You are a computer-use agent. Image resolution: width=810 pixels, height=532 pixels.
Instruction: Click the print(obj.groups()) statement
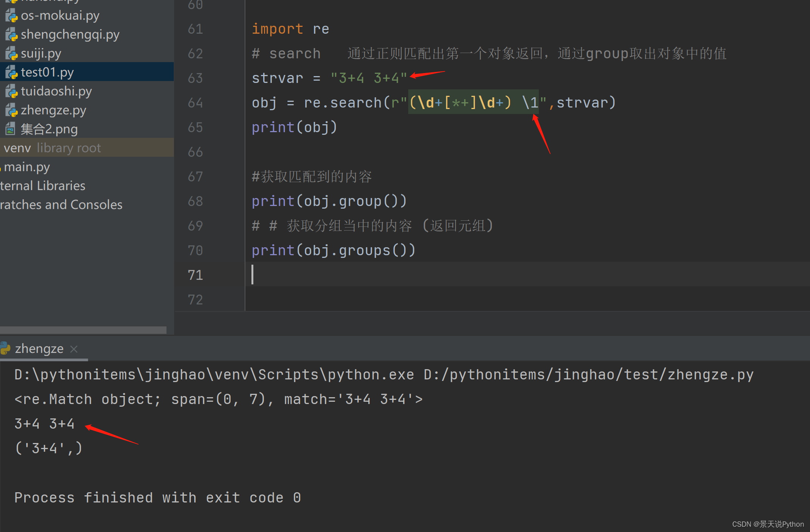pyautogui.click(x=334, y=250)
